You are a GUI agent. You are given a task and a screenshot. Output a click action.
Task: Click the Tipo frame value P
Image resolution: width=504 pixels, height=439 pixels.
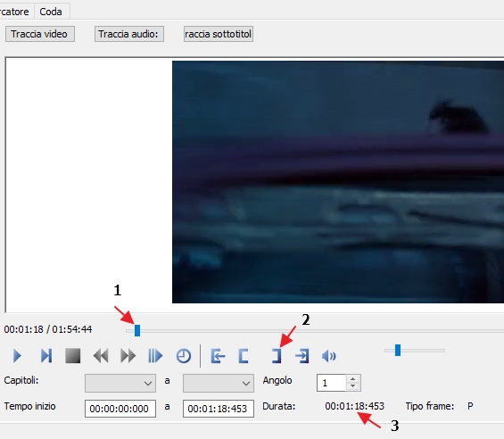[x=470, y=406]
